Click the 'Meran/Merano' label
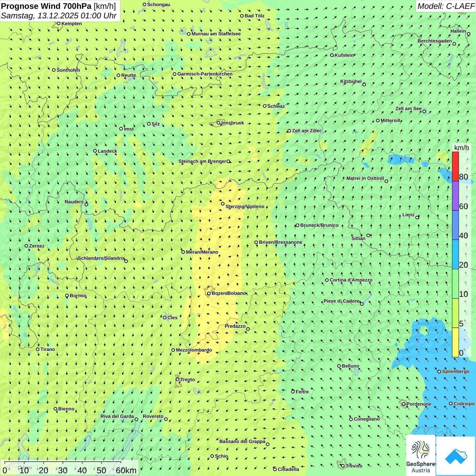Image resolution: width=476 pixels, height=476 pixels. tap(202, 252)
